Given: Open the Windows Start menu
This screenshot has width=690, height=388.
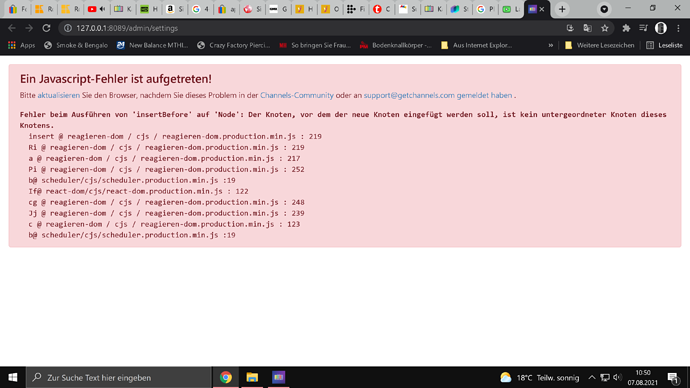Looking at the screenshot, I should [13, 377].
